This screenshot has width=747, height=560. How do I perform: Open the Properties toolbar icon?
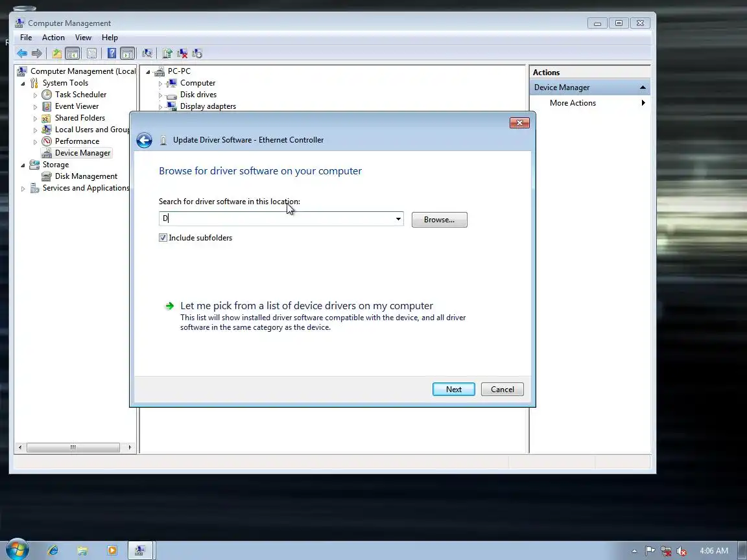[91, 53]
